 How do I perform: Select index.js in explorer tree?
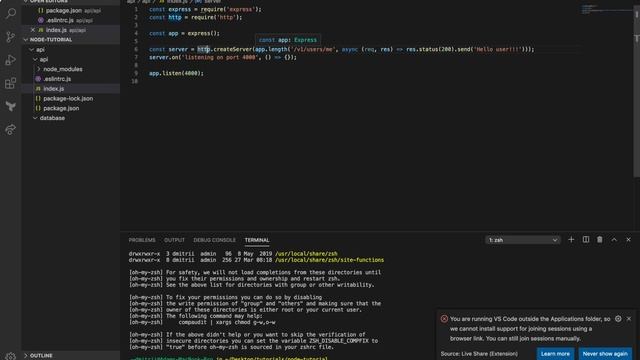(x=71, y=89)
